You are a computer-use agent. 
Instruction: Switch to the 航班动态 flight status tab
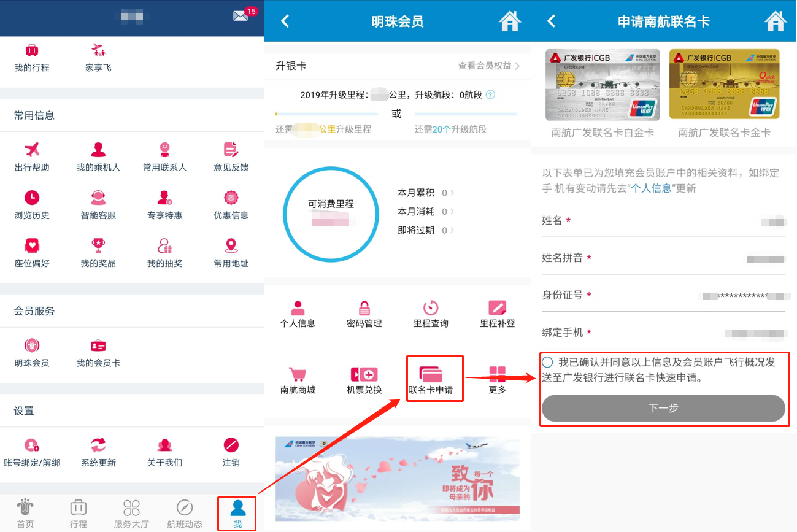click(x=184, y=513)
